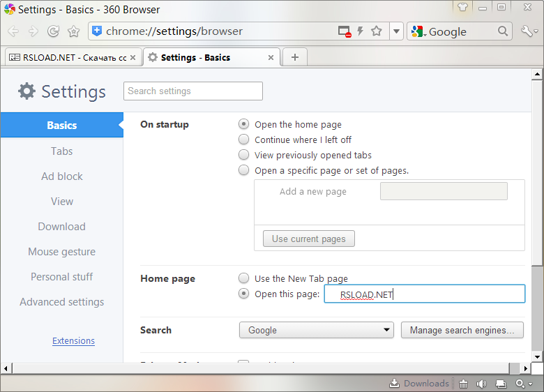
Task: Click the horizontal scrollbar thumb
Action: coord(261,368)
